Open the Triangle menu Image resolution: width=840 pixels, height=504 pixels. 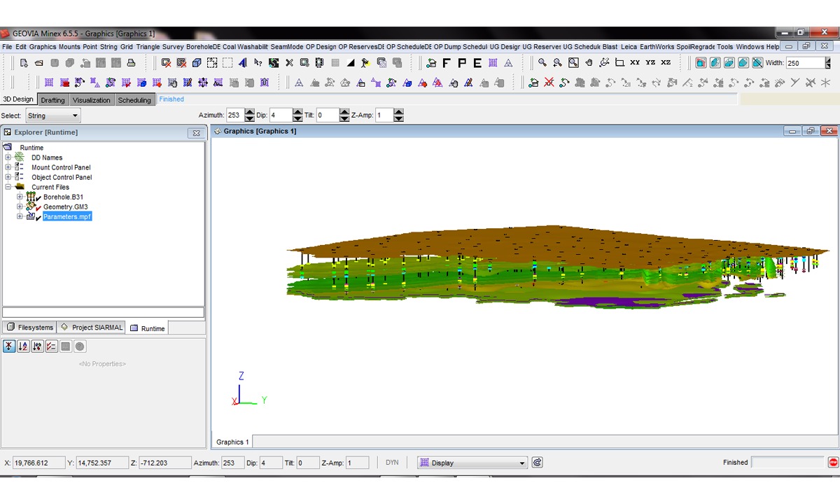pyautogui.click(x=148, y=47)
